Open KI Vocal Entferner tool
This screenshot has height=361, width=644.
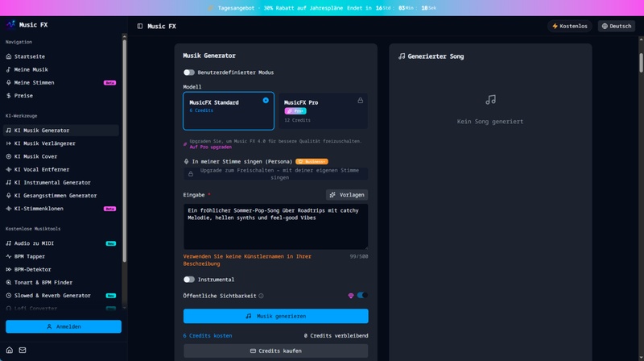coord(61,169)
